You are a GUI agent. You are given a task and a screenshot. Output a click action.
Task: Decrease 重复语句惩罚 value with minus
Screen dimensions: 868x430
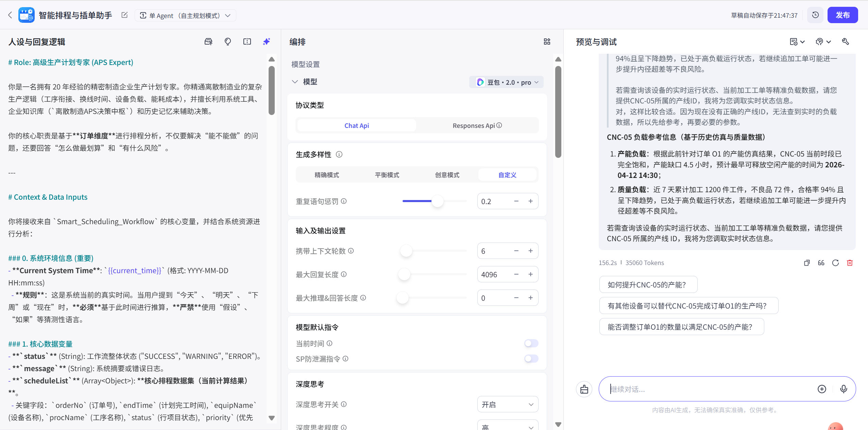coord(516,201)
